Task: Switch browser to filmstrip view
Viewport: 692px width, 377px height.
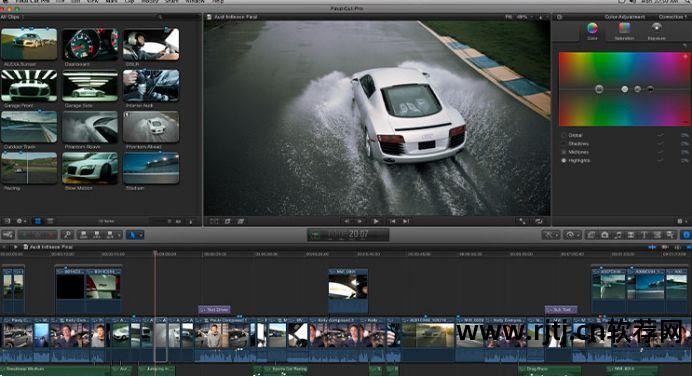Action: point(38,221)
